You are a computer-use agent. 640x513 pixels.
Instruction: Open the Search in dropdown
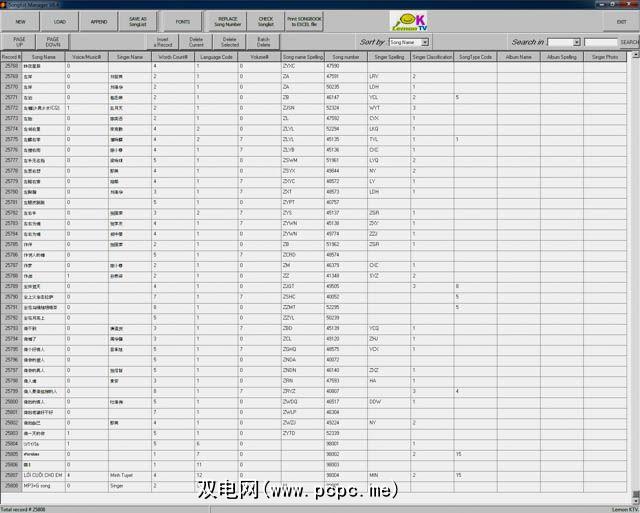pyautogui.click(x=576, y=42)
